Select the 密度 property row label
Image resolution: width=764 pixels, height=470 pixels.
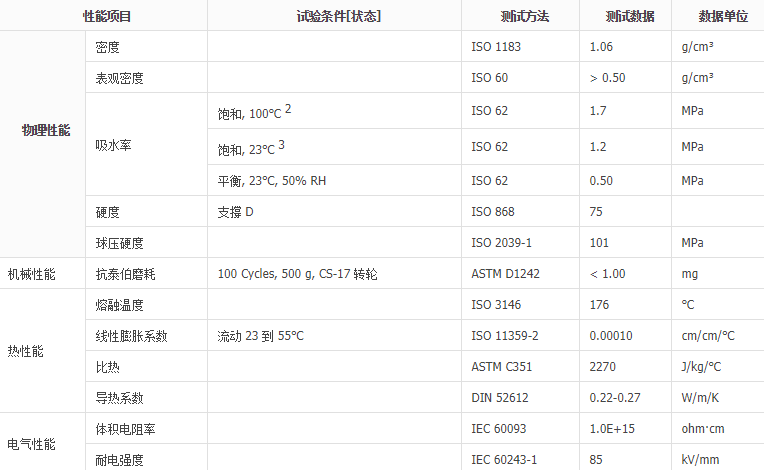point(107,47)
